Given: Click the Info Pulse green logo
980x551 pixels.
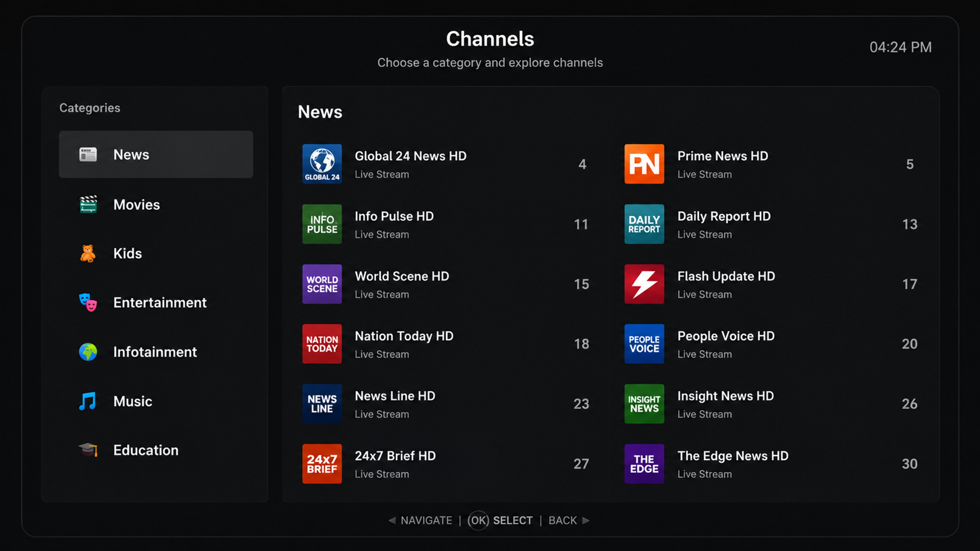Looking at the screenshot, I should pyautogui.click(x=322, y=224).
